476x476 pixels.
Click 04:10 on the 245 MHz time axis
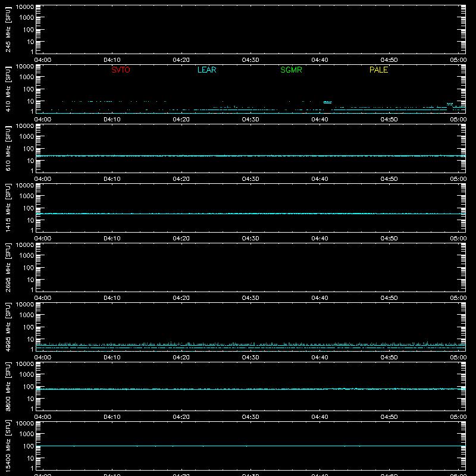click(x=112, y=60)
